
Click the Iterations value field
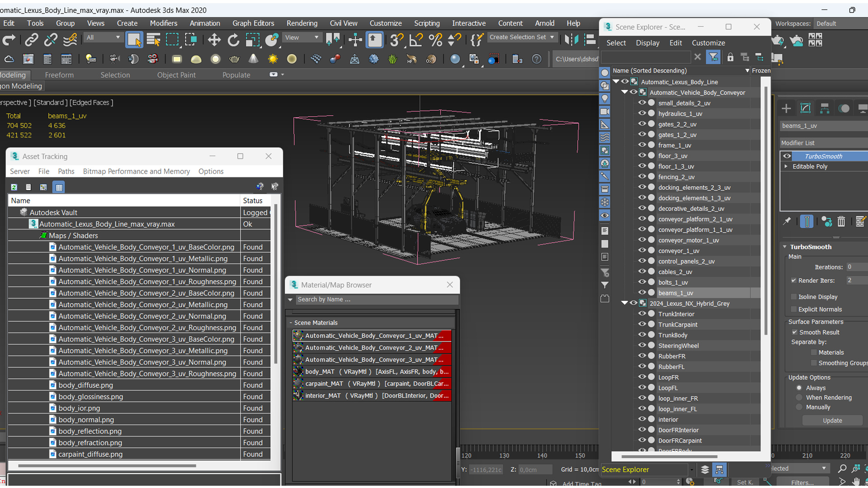click(856, 267)
